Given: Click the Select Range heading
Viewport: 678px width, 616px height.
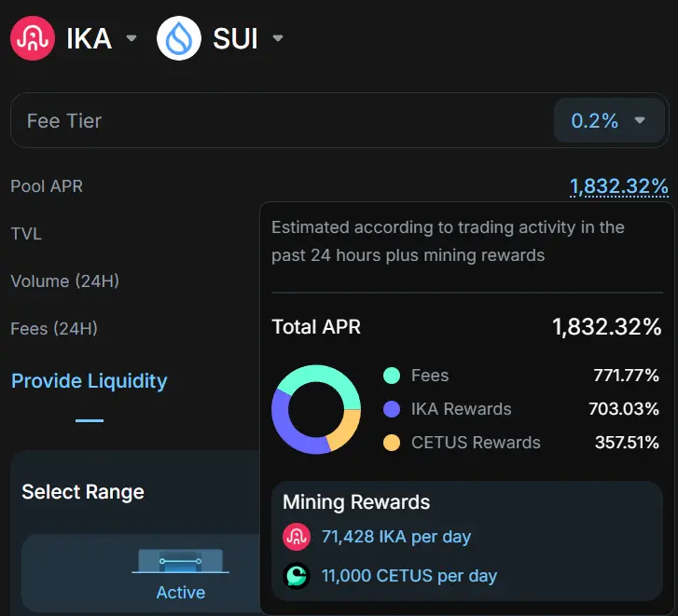Looking at the screenshot, I should tap(83, 492).
